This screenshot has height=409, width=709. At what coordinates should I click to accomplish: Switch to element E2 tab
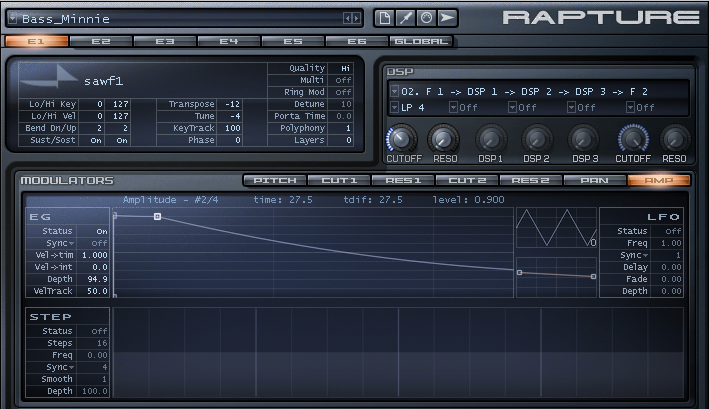coord(101,41)
